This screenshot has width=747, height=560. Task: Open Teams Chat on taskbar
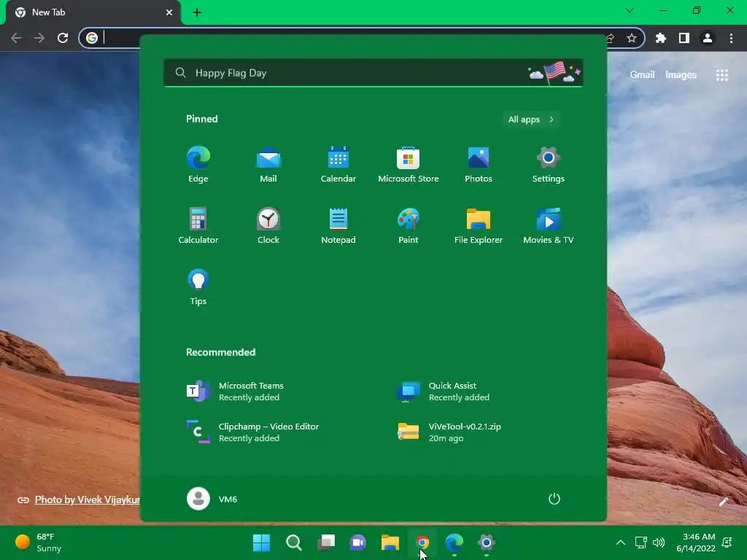(x=358, y=542)
